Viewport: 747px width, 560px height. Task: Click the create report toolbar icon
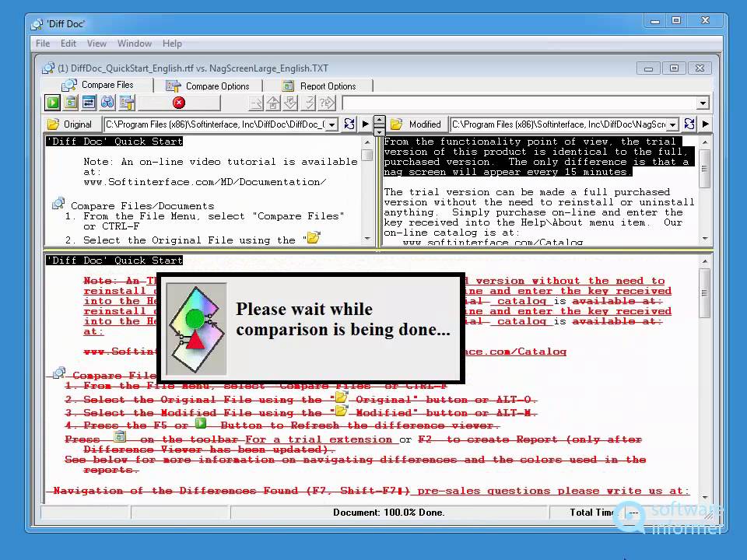pos(71,103)
